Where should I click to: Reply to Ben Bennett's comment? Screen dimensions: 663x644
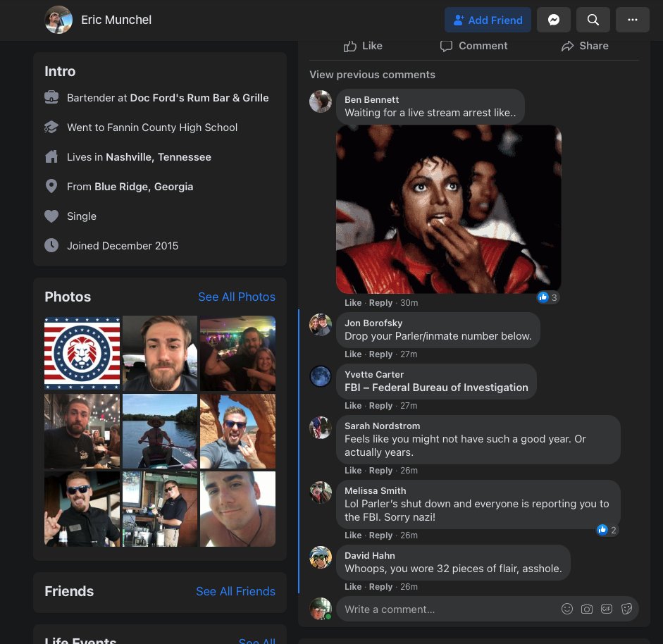[380, 303]
